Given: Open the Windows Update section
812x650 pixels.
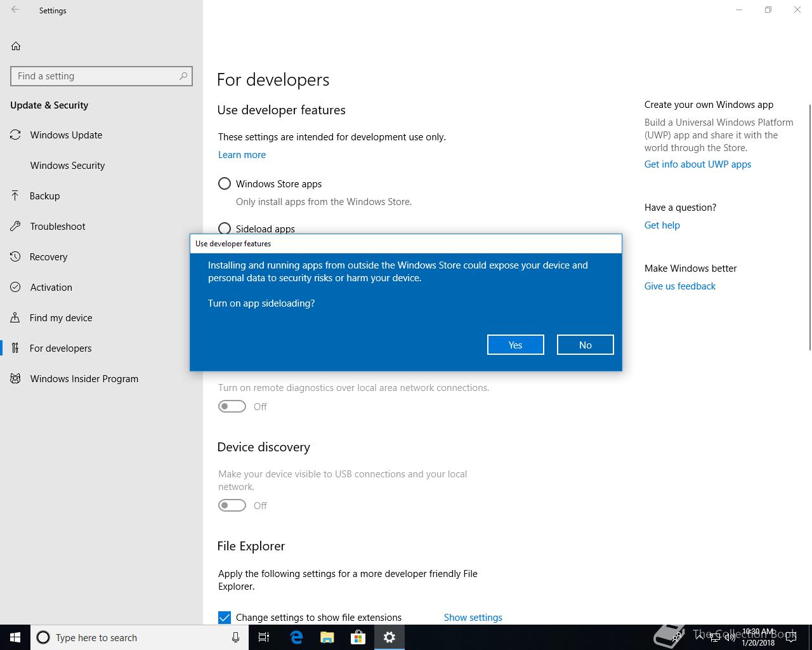Looking at the screenshot, I should (x=101, y=135).
